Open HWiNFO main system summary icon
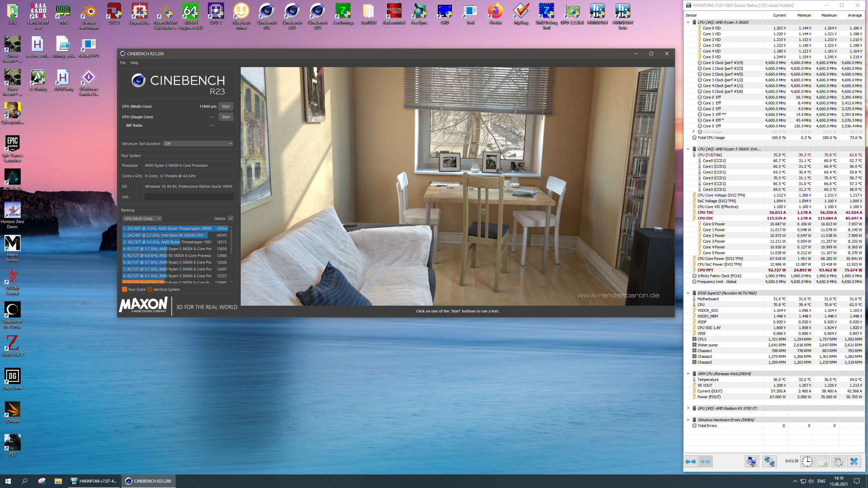The image size is (868, 488). pos(751,461)
